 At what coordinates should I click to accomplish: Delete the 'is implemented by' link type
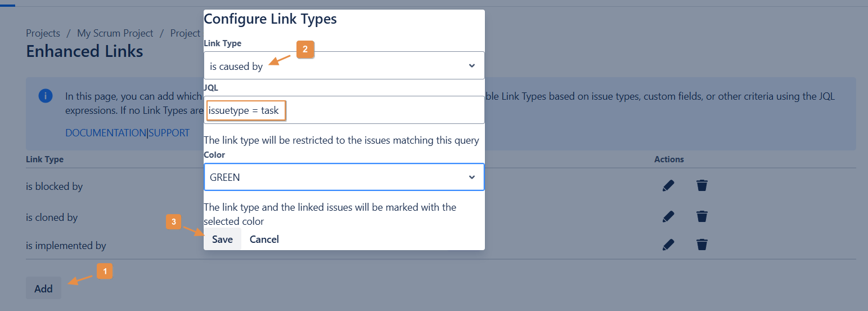click(701, 245)
